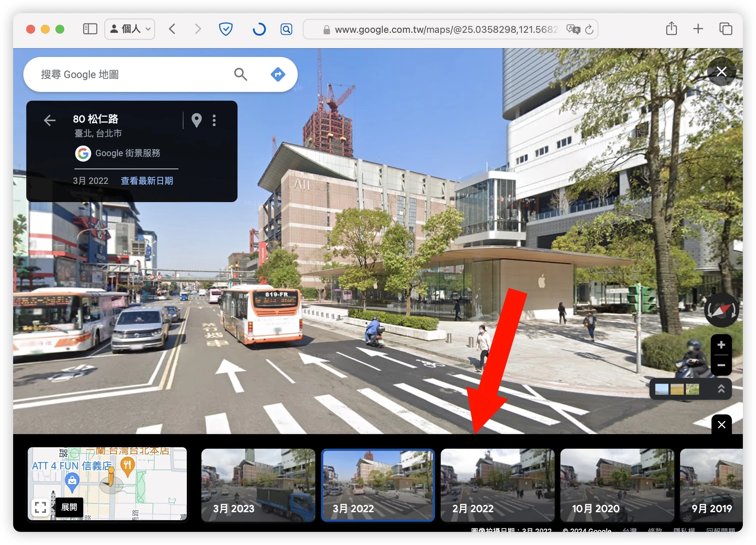756x545 pixels.
Task: Click Google 街景服務 attribution label
Action: 128,153
